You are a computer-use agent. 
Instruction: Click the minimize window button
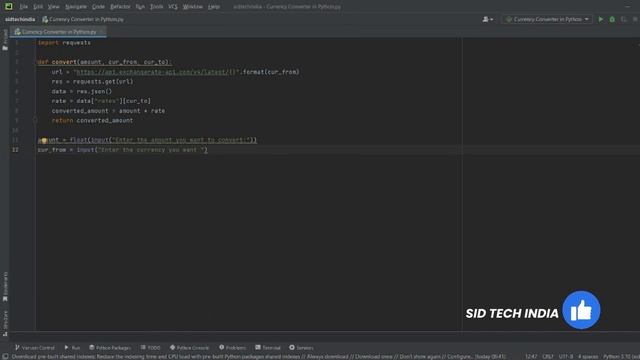click(x=628, y=7)
